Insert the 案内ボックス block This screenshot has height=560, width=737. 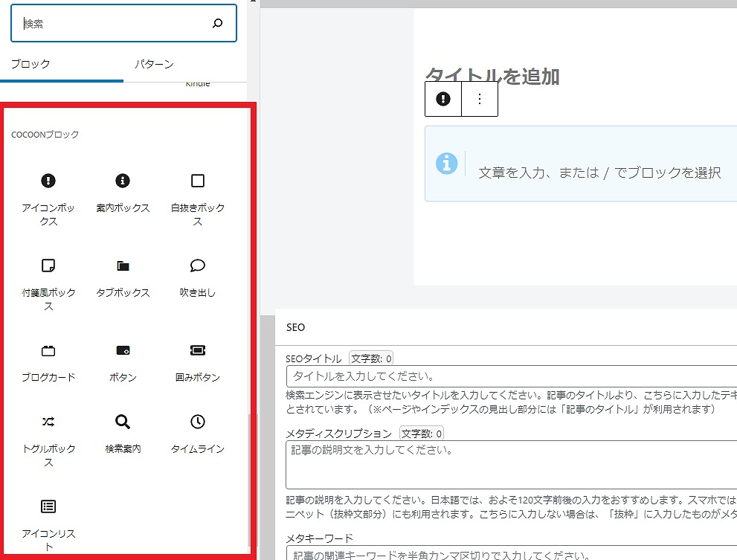123,193
